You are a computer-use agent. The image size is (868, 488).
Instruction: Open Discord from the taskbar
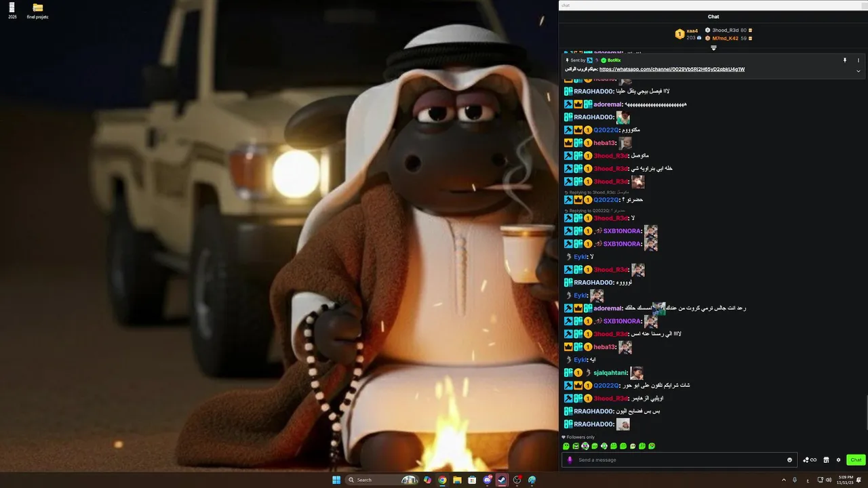click(x=488, y=480)
